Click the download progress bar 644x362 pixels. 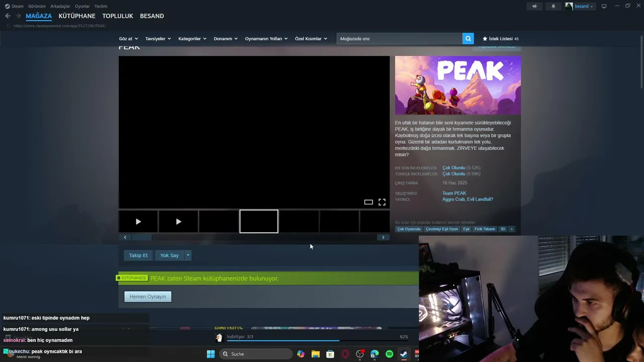[317, 341]
